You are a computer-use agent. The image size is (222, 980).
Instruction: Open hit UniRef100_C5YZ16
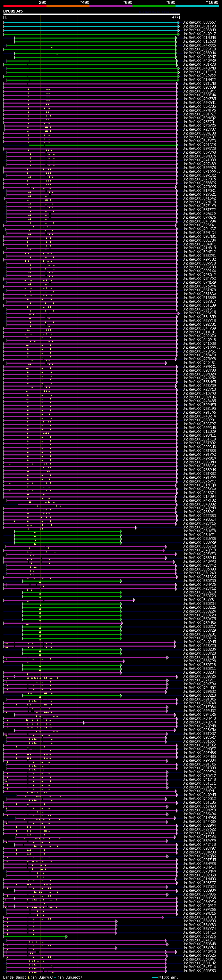point(199,936)
